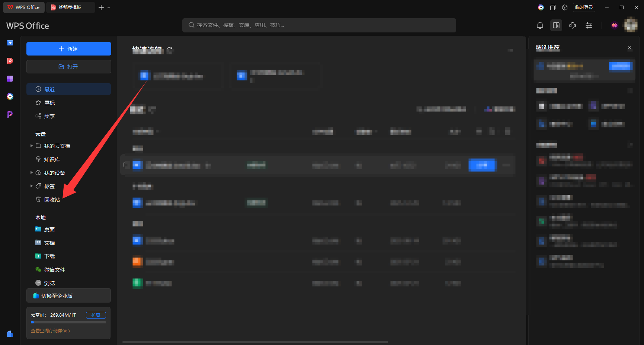Click the search input field

tap(319, 25)
